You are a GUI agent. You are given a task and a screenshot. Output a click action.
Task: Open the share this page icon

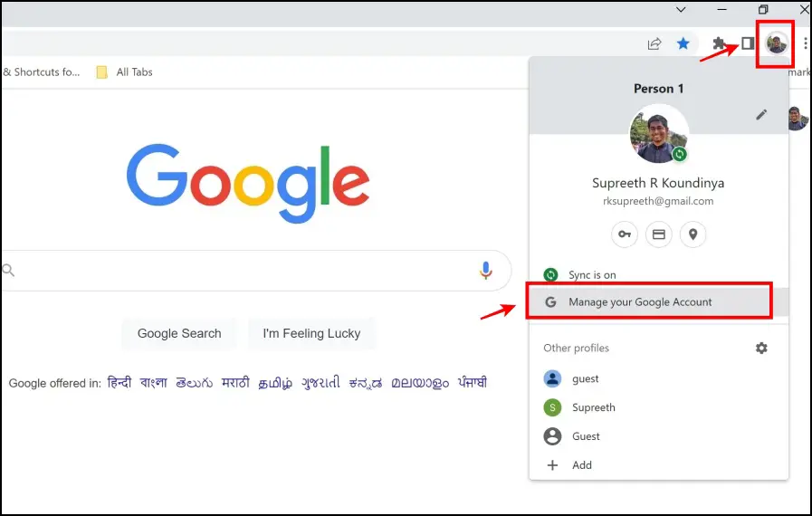(654, 43)
